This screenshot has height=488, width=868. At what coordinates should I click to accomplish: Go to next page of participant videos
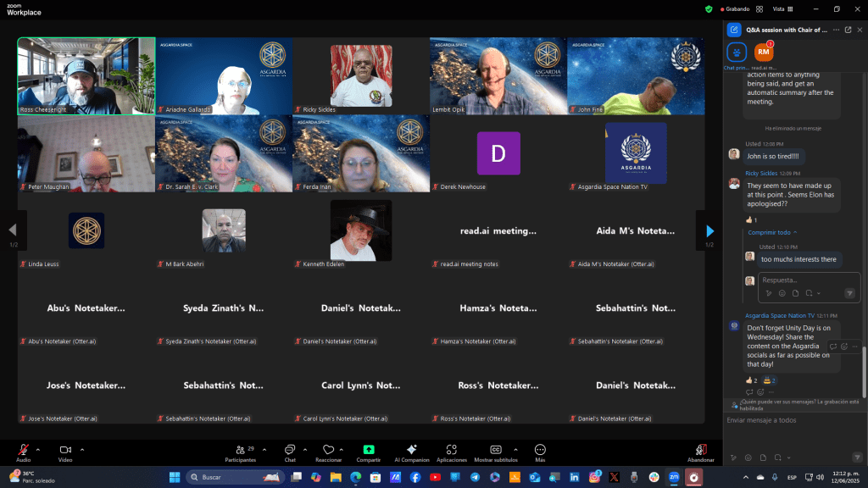709,230
